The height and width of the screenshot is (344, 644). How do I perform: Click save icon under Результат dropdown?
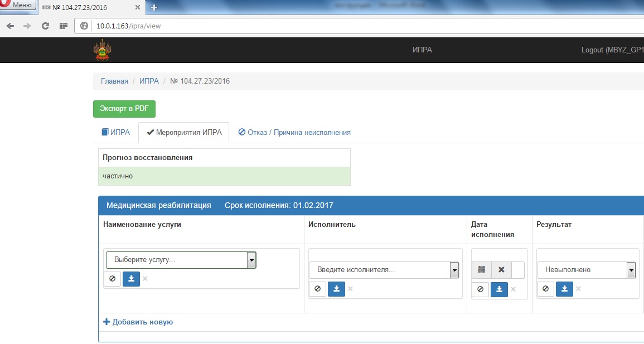pyautogui.click(x=564, y=289)
